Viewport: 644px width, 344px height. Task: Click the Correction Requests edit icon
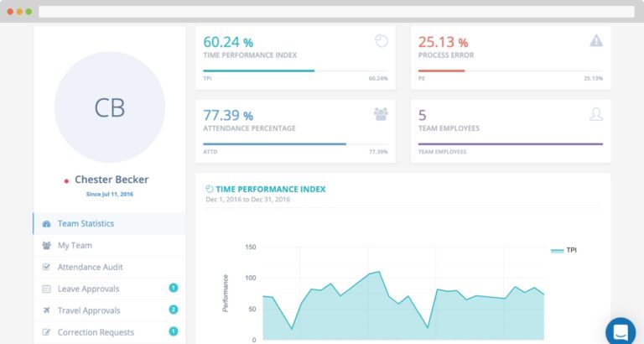point(46,332)
